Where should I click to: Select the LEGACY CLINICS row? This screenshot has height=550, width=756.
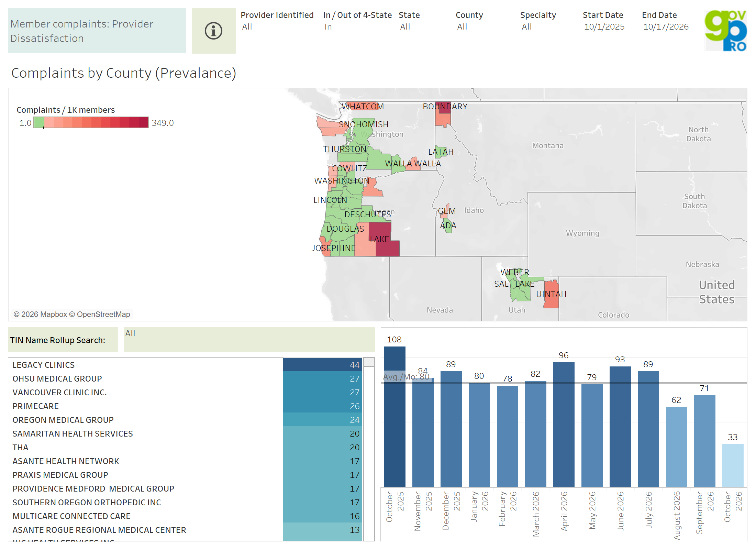(186, 365)
